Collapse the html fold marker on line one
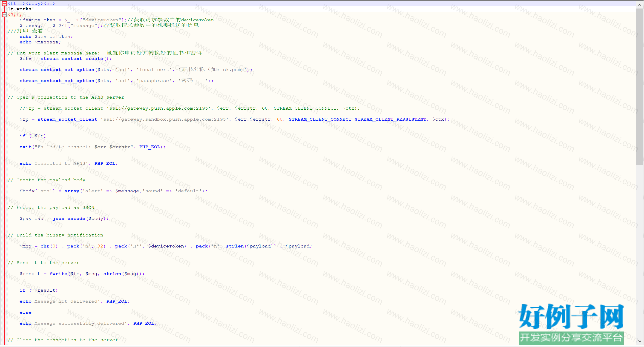This screenshot has width=644, height=347. click(4, 3)
